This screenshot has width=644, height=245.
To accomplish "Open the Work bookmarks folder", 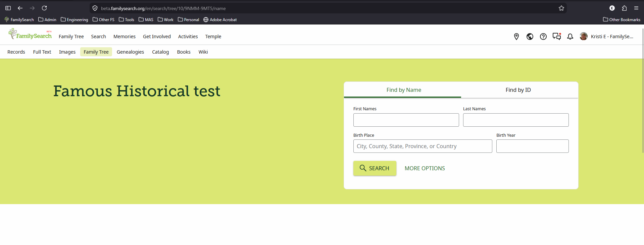I will pos(166,20).
